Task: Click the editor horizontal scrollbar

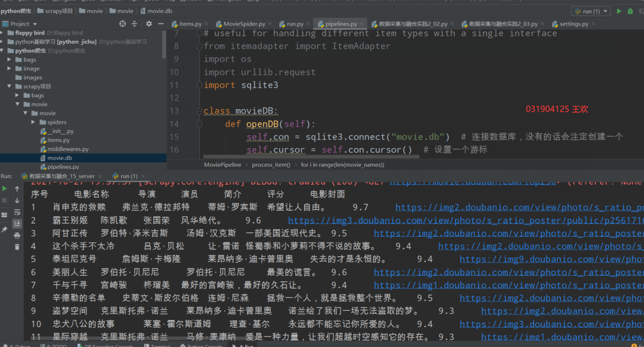Action: [311, 156]
